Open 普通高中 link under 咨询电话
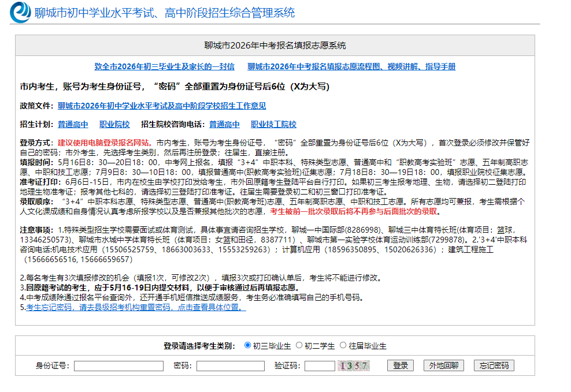 pyautogui.click(x=224, y=124)
